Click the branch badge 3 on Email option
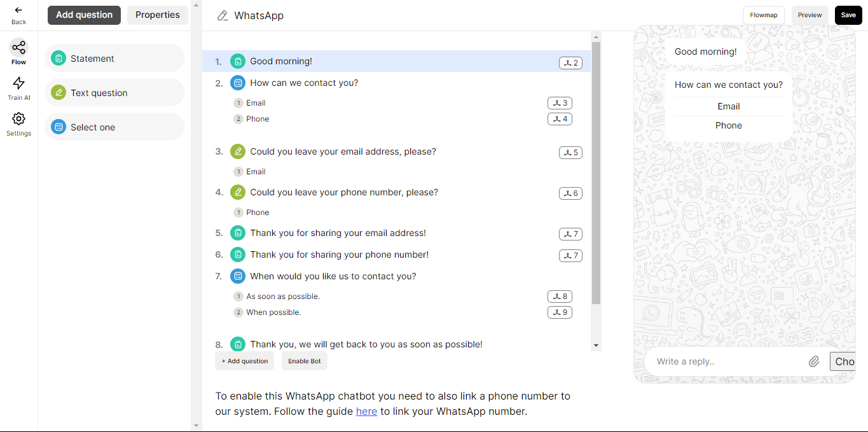Image resolution: width=868 pixels, height=432 pixels. [560, 103]
